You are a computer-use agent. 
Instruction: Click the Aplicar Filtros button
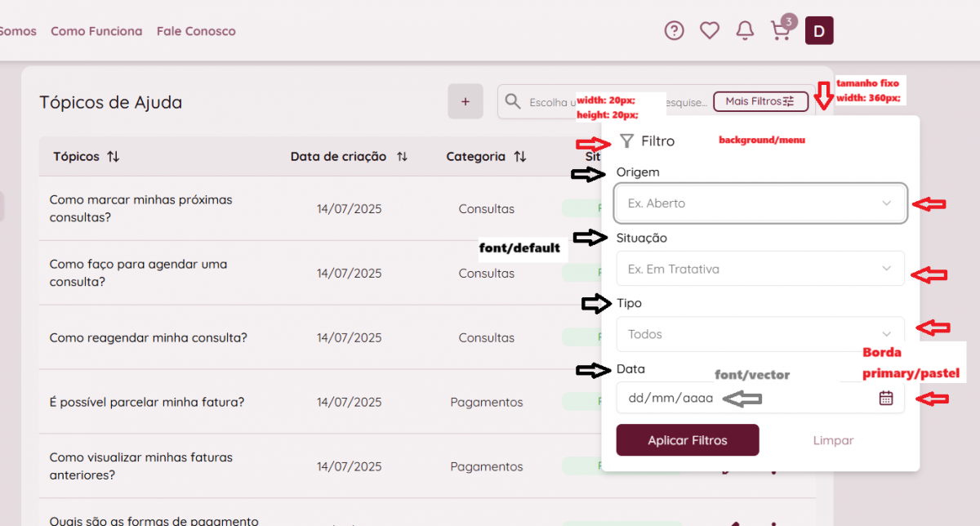pos(688,440)
